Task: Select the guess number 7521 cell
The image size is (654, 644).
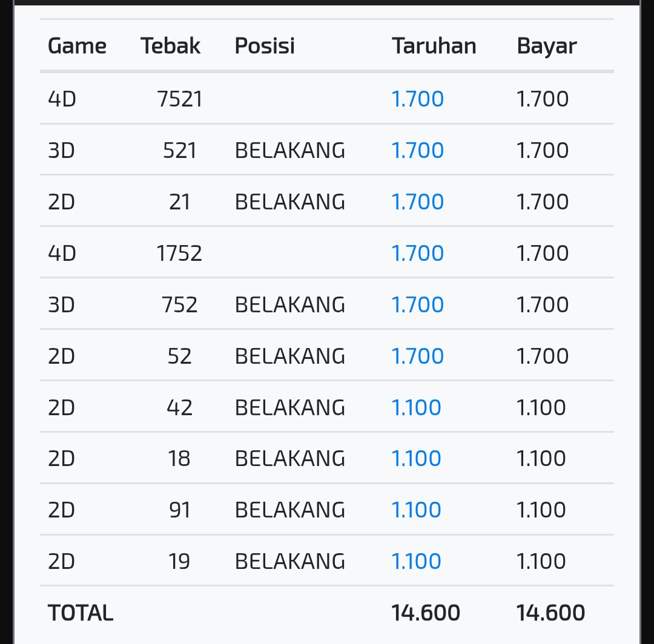Action: click(x=179, y=99)
